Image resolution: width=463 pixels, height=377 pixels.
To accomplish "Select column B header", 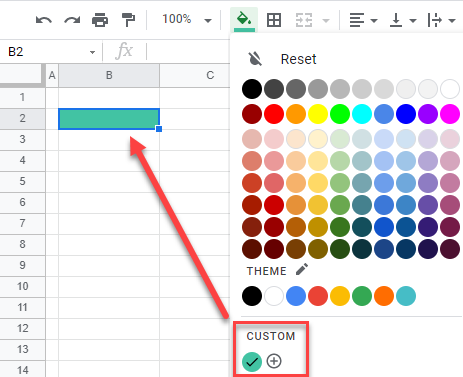I will (x=109, y=75).
